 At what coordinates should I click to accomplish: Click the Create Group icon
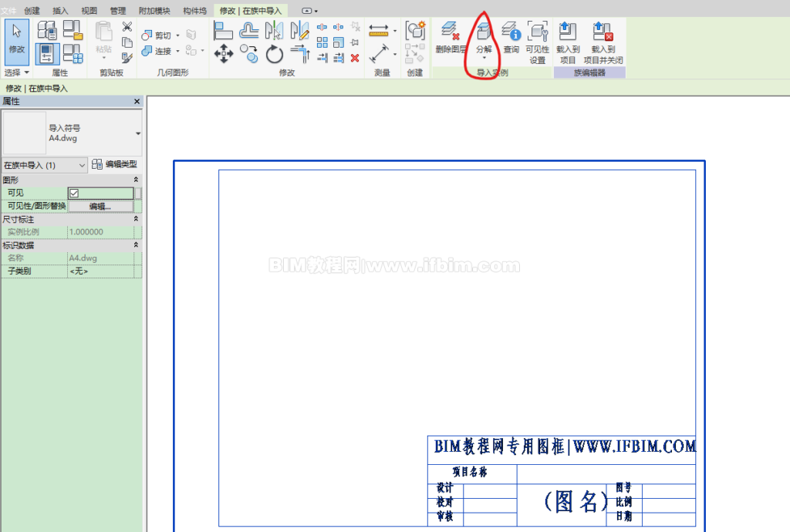pyautogui.click(x=415, y=30)
